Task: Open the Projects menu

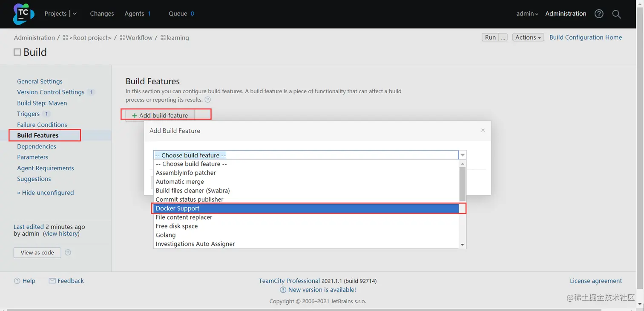Action: click(56, 14)
